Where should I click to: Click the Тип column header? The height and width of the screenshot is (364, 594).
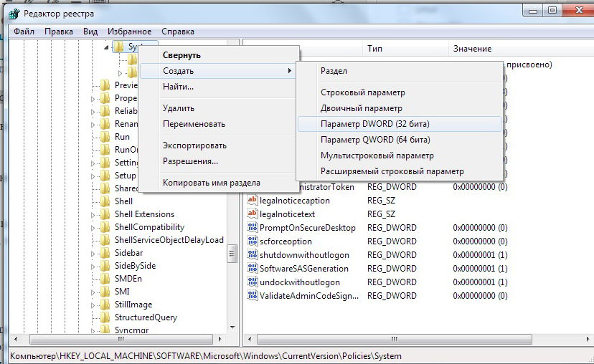pos(406,49)
